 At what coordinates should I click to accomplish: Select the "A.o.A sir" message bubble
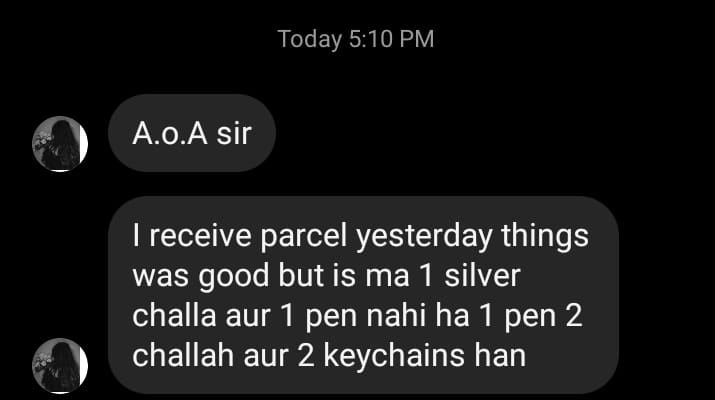tap(192, 133)
